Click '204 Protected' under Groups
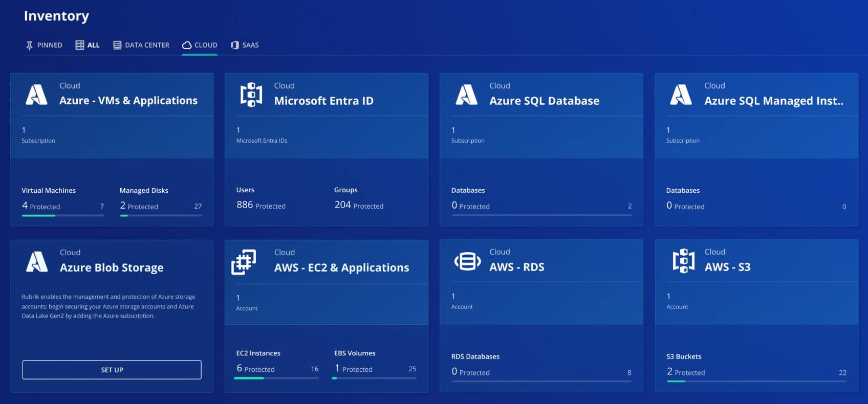This screenshot has width=868, height=404. click(359, 205)
